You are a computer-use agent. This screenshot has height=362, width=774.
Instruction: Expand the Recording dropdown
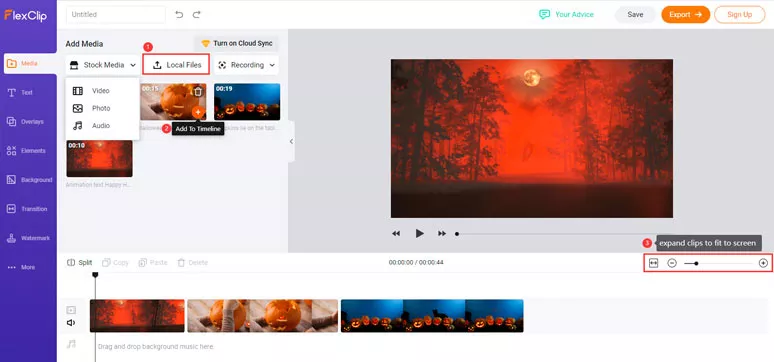click(x=246, y=65)
